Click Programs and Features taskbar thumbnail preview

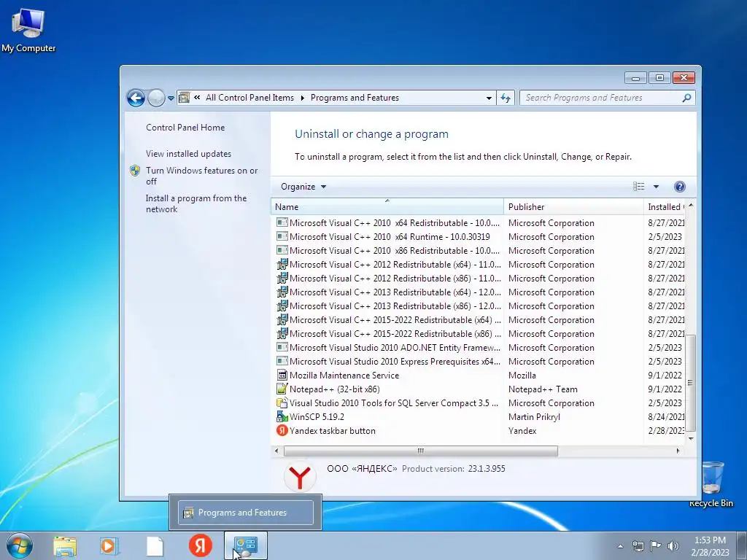(245, 513)
